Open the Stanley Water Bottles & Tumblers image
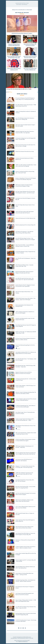 [x=22, y=23]
